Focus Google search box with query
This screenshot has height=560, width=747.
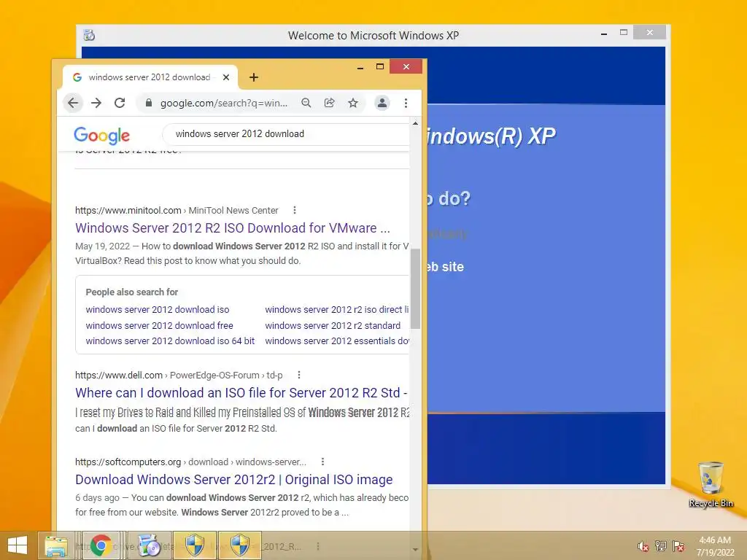click(286, 134)
